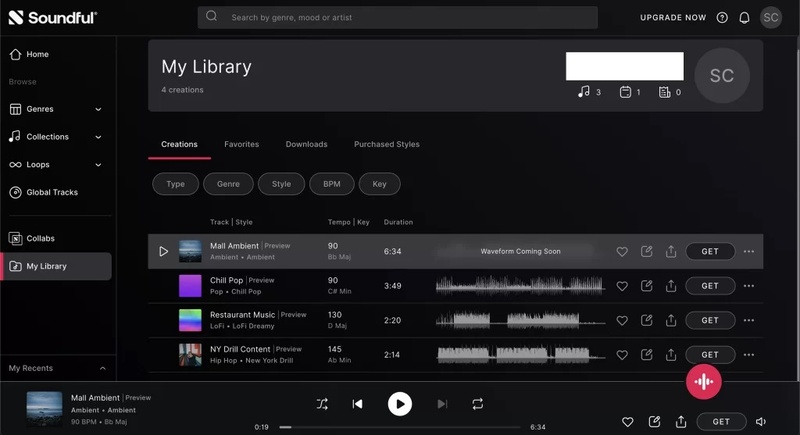This screenshot has height=435, width=800.
Task: Click the UPGRADE NOW link
Action: click(673, 17)
